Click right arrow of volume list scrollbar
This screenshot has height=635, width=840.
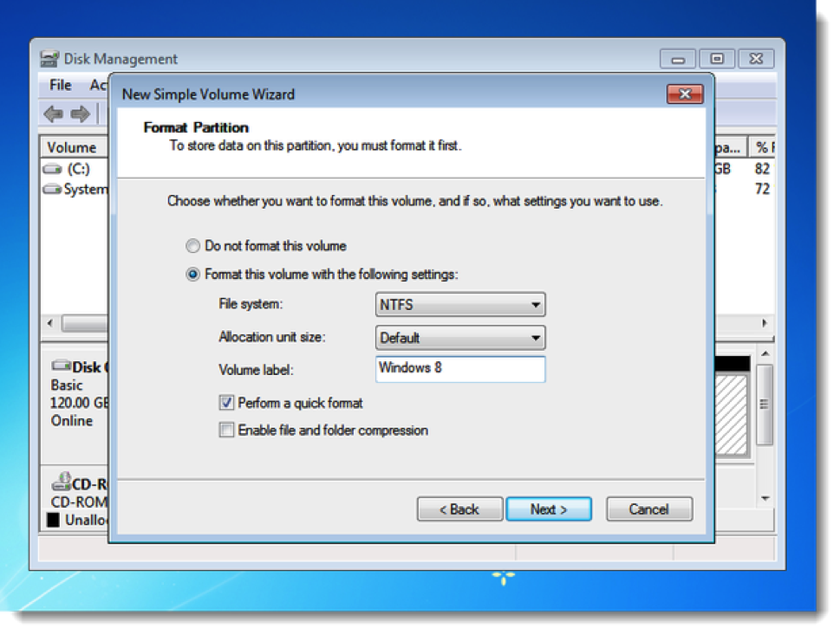765,323
